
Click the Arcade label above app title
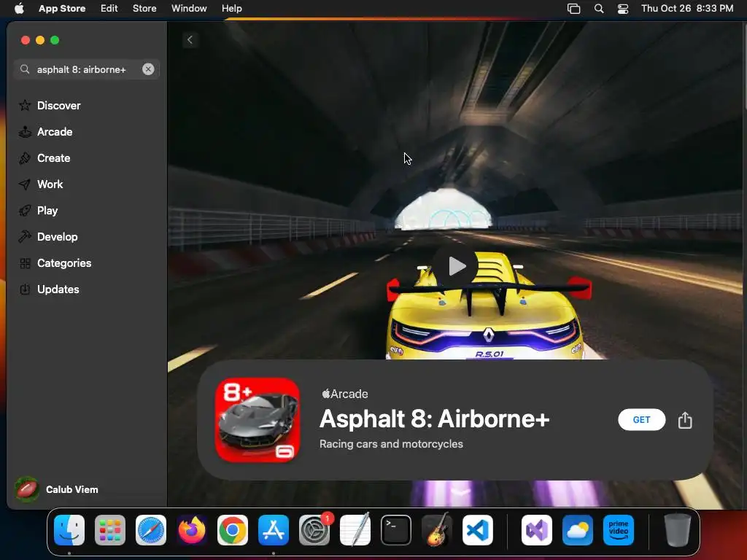pos(345,394)
